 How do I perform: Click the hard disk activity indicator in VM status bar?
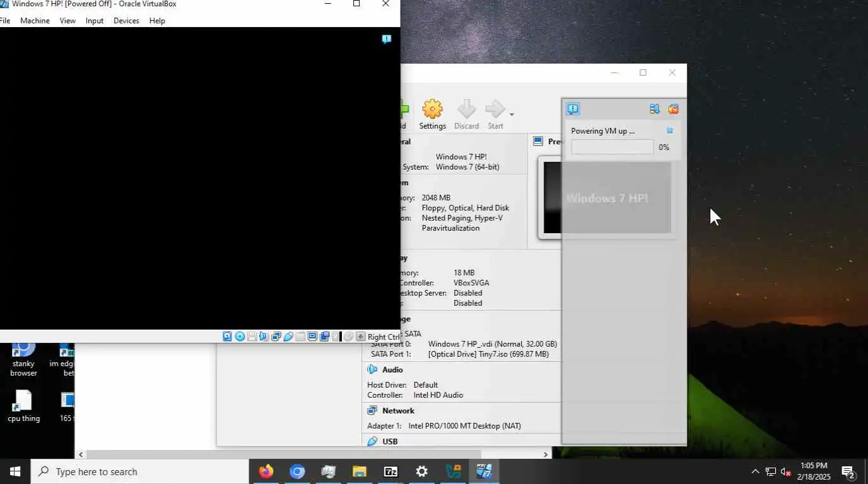coord(227,337)
